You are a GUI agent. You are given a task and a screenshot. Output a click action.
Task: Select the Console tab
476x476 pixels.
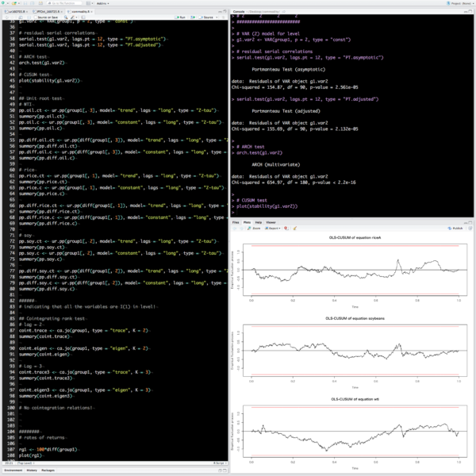(239, 12)
